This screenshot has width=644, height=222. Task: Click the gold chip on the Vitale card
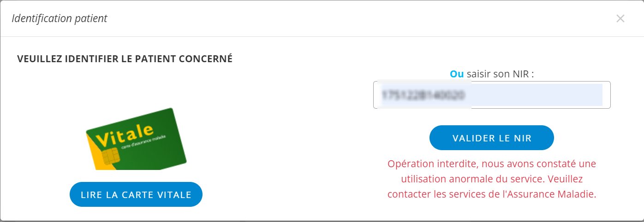110,156
